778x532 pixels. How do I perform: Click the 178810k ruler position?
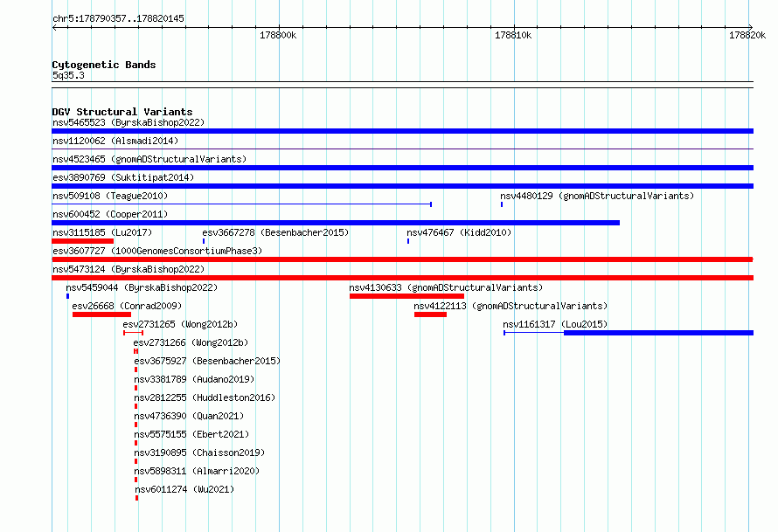513,35
